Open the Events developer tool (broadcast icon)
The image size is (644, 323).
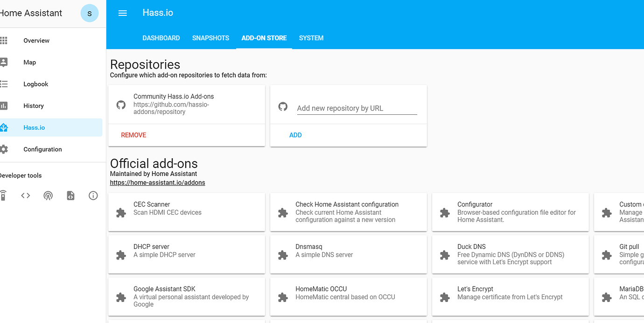tap(48, 196)
